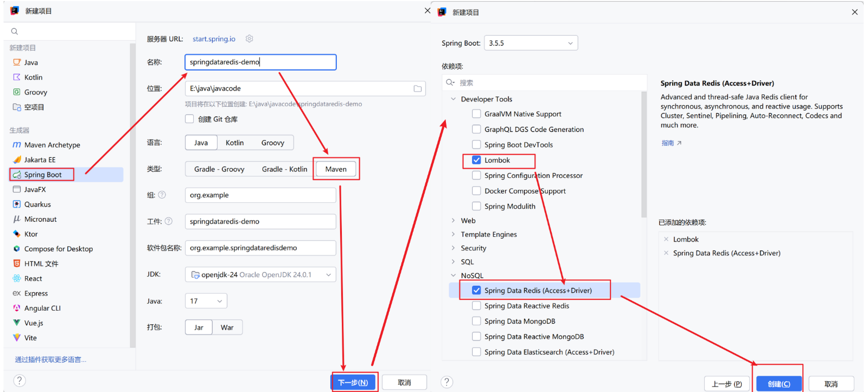Image resolution: width=868 pixels, height=392 pixels.
Task: Choose the Quarkus generator icon
Action: 17,204
